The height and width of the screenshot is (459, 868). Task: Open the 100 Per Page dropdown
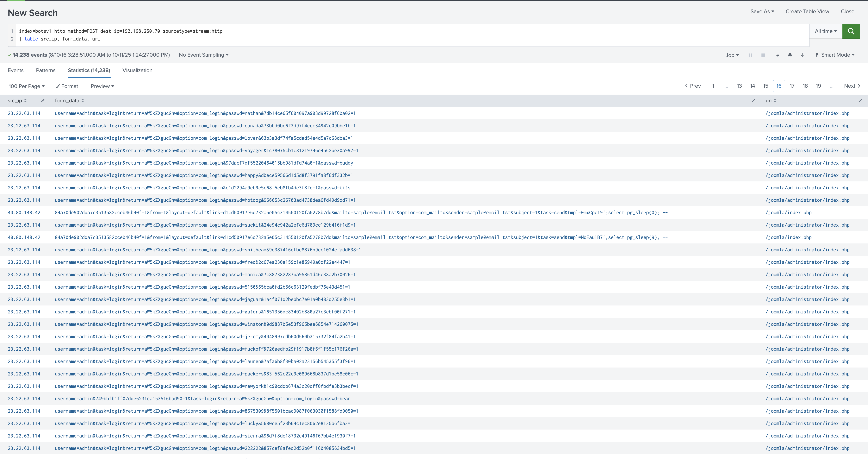click(27, 86)
